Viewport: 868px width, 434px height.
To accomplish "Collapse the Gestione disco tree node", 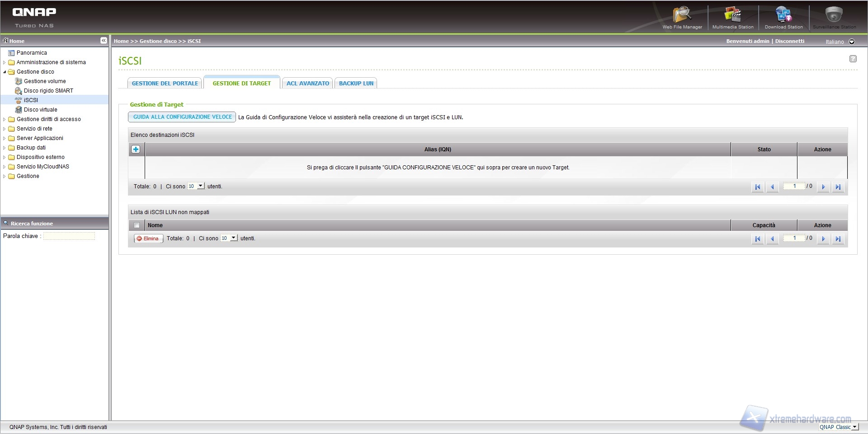I will tap(5, 72).
